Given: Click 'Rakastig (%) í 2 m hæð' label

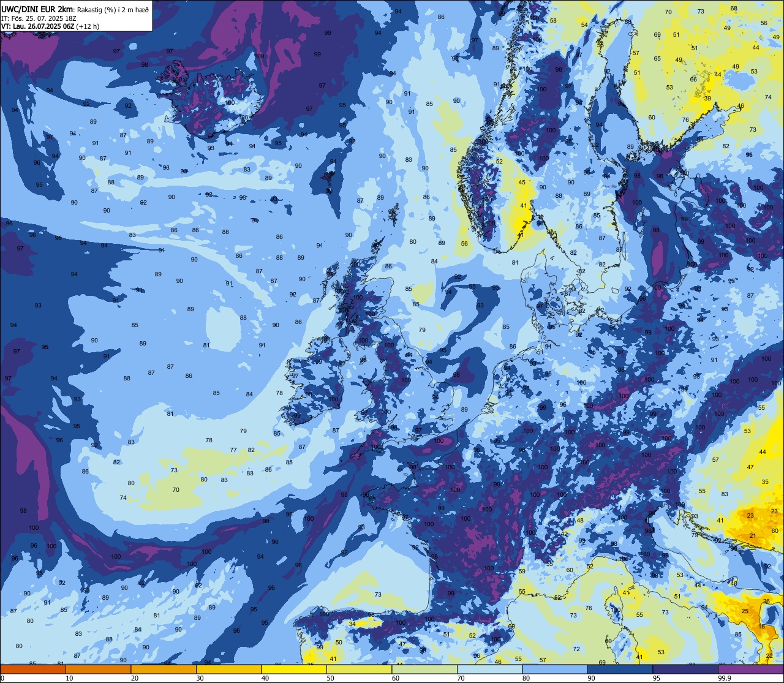Looking at the screenshot, I should coord(113,9).
